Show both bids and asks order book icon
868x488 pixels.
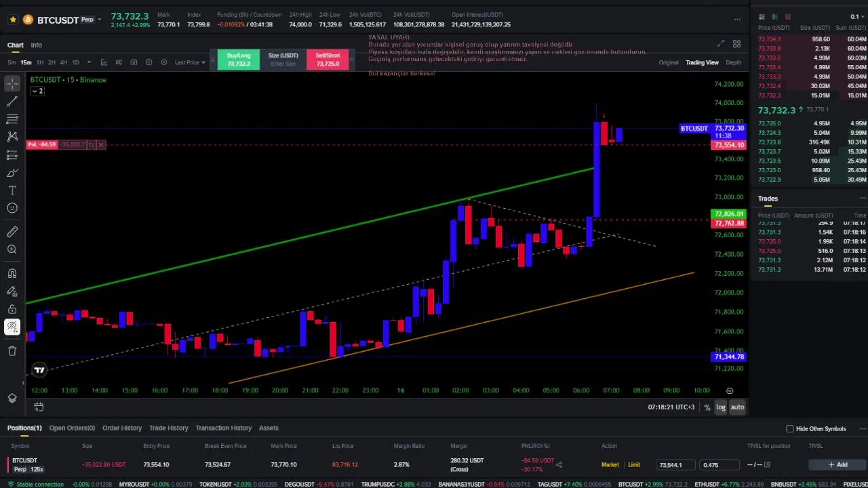pyautogui.click(x=762, y=17)
